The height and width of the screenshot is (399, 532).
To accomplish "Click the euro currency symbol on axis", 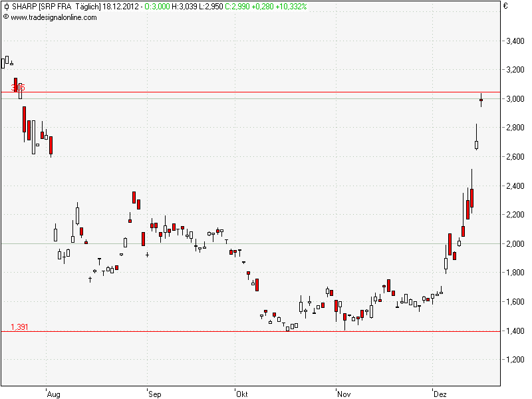I will (x=505, y=6).
